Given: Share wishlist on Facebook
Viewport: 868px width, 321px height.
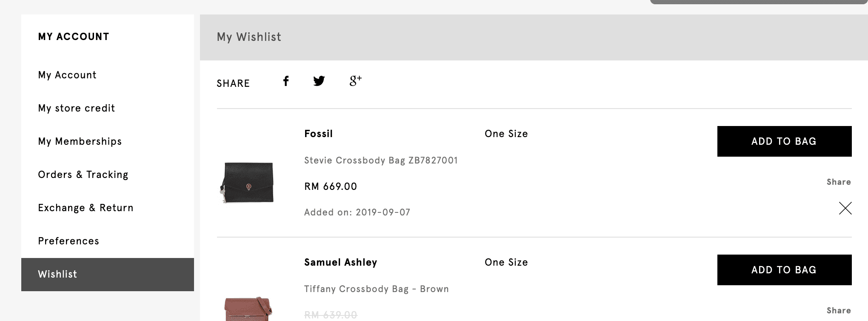Looking at the screenshot, I should point(286,81).
